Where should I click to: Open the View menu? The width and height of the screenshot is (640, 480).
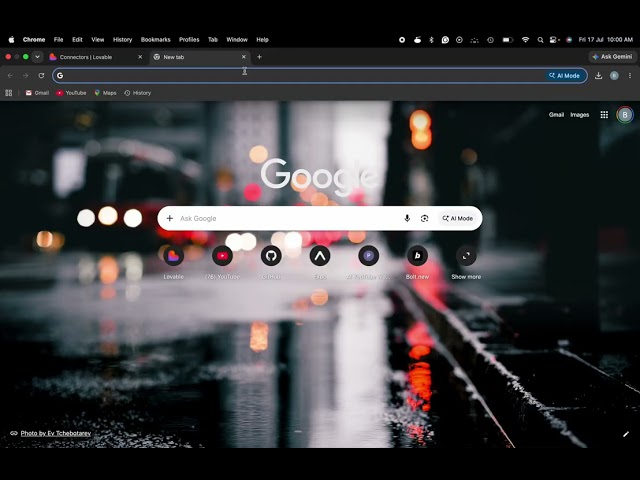[98, 40]
